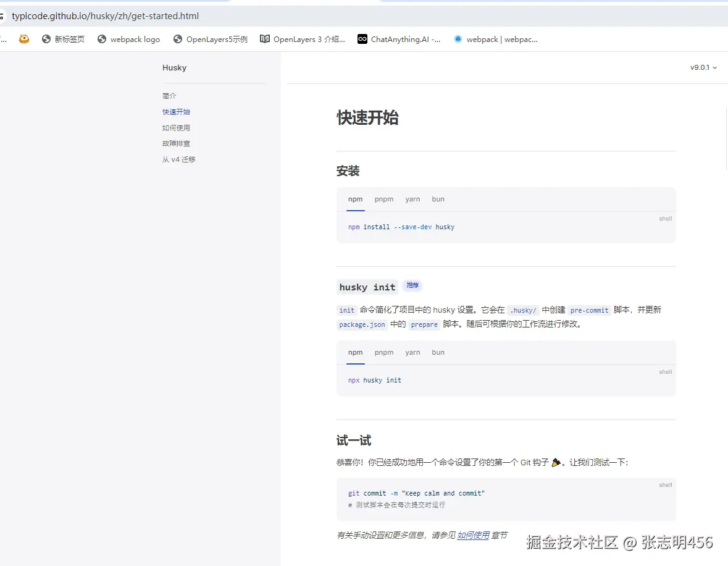Open 故障排查 in the sidebar

pos(176,143)
